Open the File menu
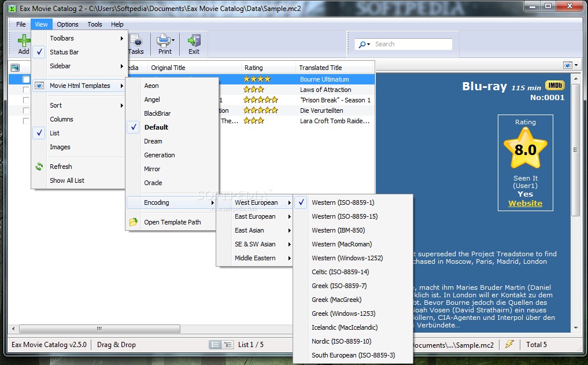This screenshot has height=365, width=588. click(21, 24)
